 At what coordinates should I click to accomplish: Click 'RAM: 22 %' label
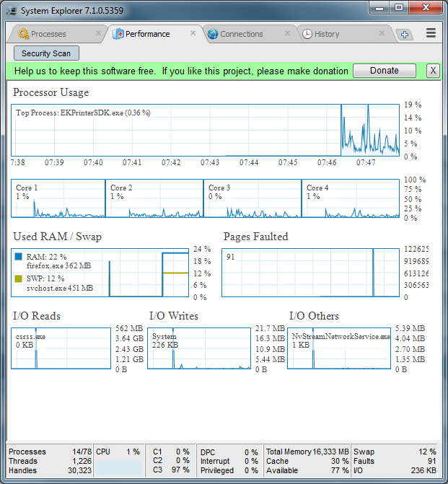46,257
